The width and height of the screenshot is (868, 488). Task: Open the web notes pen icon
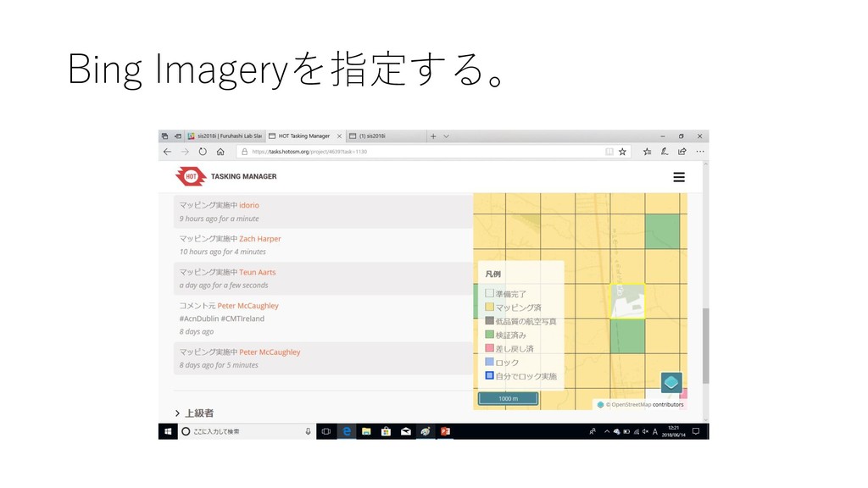tap(665, 152)
